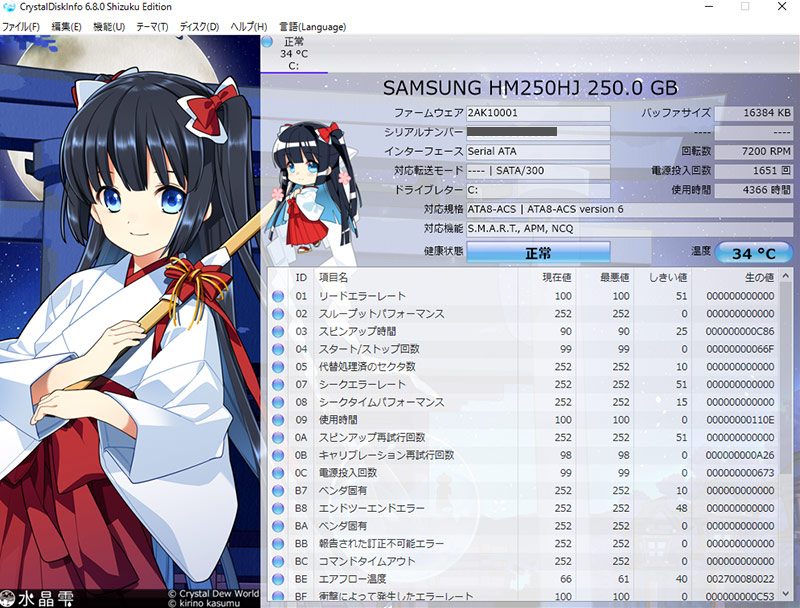The width and height of the screenshot is (800, 608).
Task: Click status orb for BA ベンダ固有
Action: 278,526
